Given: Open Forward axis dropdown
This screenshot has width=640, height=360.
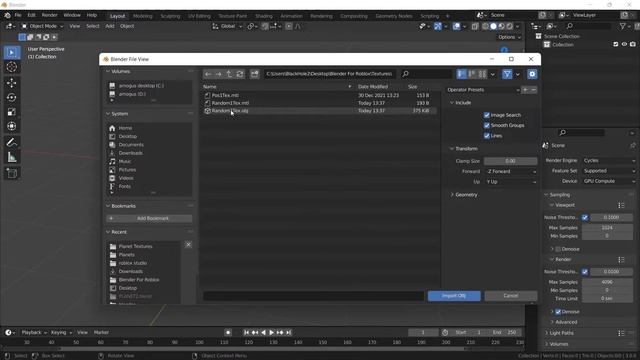Looking at the screenshot, I should [510, 171].
